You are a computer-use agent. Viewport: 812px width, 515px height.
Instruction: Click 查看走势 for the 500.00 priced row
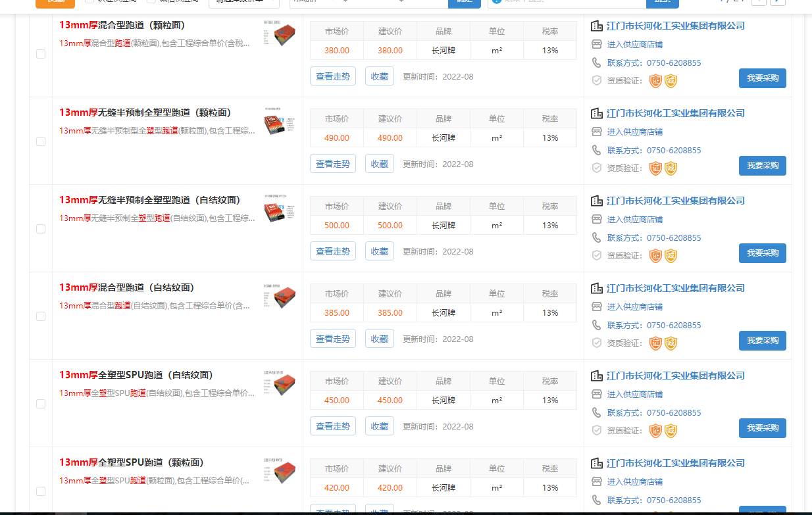tap(333, 251)
